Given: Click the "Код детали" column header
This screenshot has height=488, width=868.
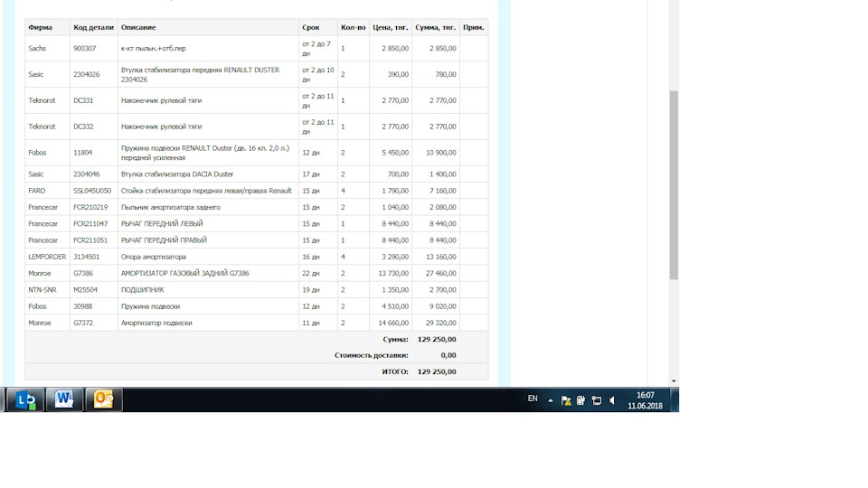Looking at the screenshot, I should [x=93, y=27].
